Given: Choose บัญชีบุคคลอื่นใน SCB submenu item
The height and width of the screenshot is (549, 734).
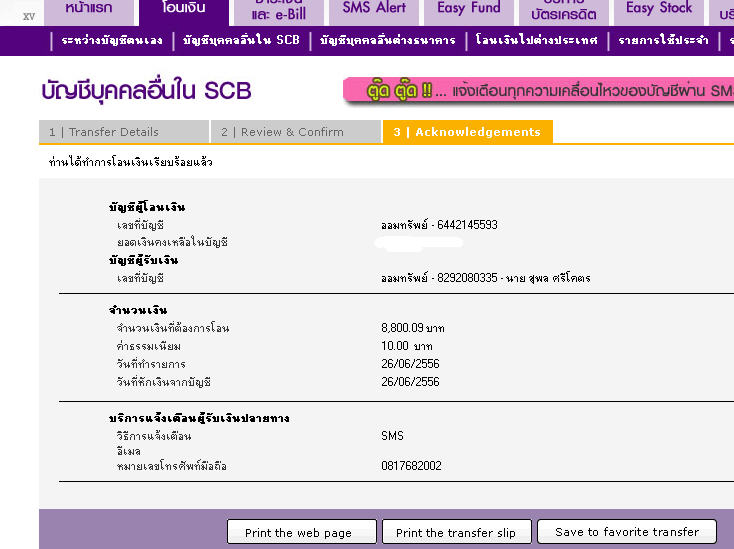Looking at the screenshot, I should click(241, 40).
